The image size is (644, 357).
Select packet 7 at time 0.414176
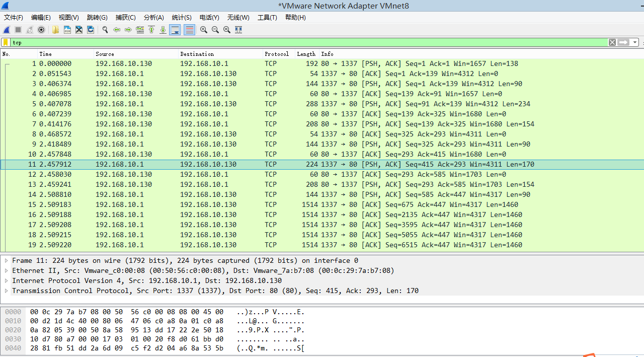coord(322,124)
